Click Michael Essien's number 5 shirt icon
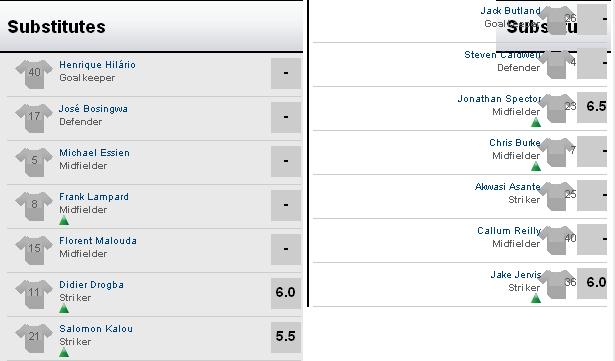The width and height of the screenshot is (615, 361). [x=34, y=162]
